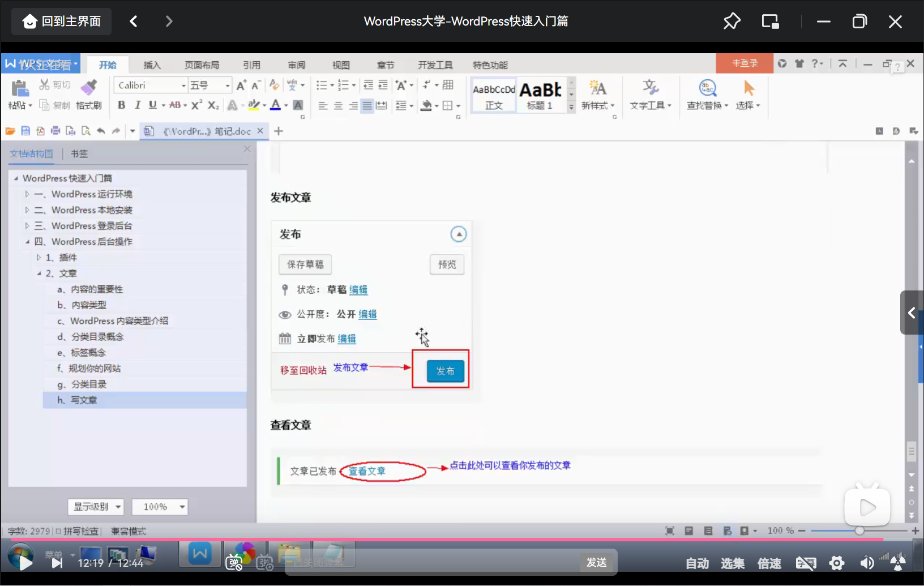Image resolution: width=924 pixels, height=586 pixels.
Task: Open the 查找替换 tool
Action: point(707,95)
